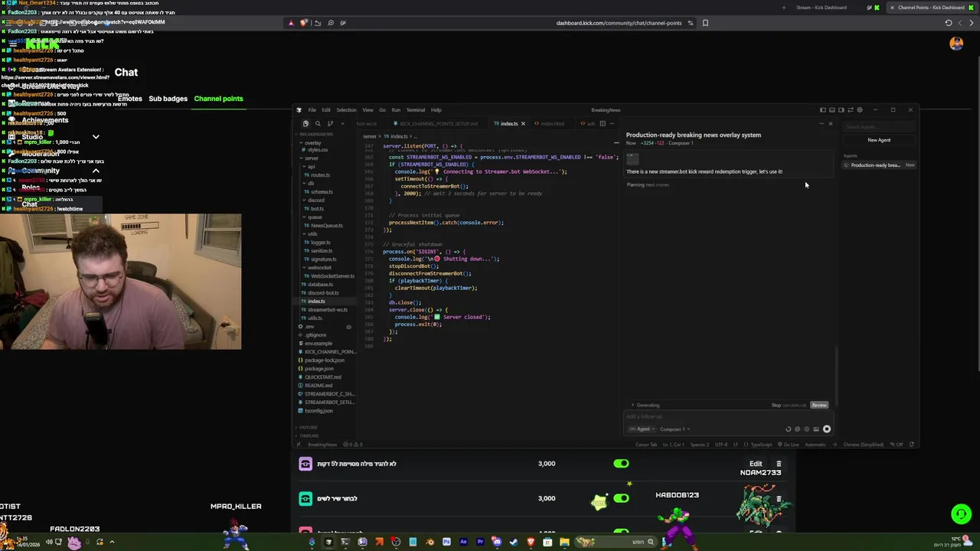Start a New Agent

click(879, 140)
